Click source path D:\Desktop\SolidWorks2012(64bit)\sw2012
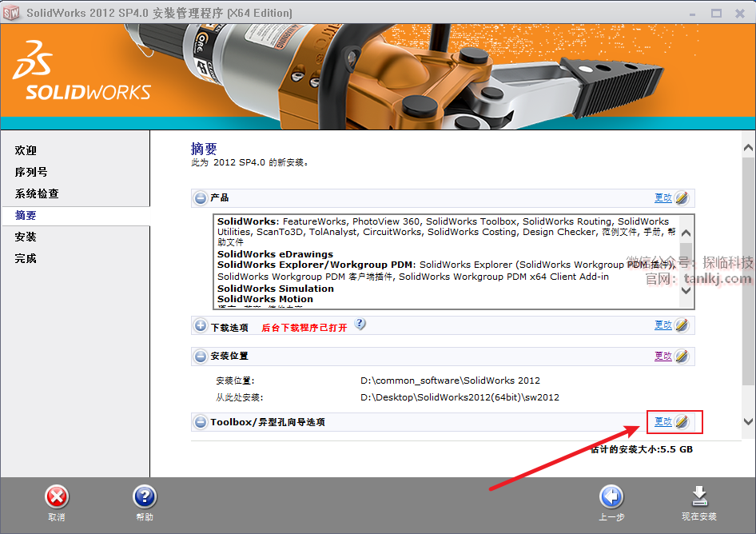 460,397
